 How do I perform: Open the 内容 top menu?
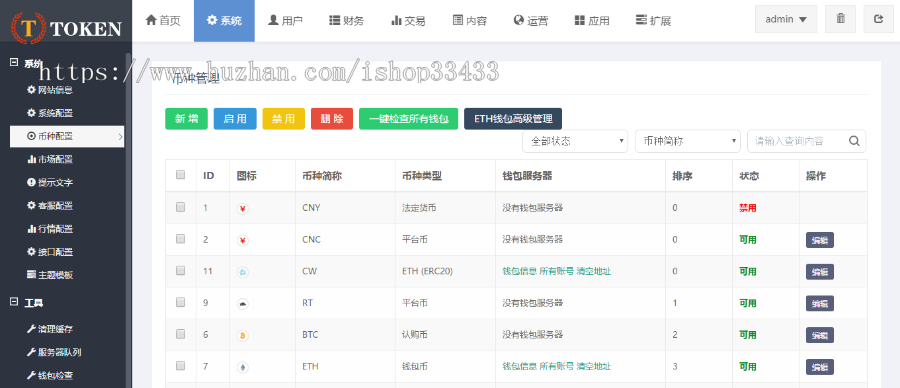pyautogui.click(x=470, y=21)
